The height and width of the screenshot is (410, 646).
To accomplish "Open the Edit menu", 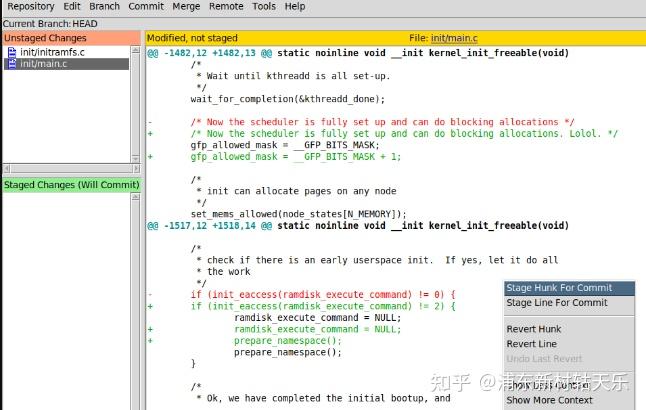I will [72, 7].
